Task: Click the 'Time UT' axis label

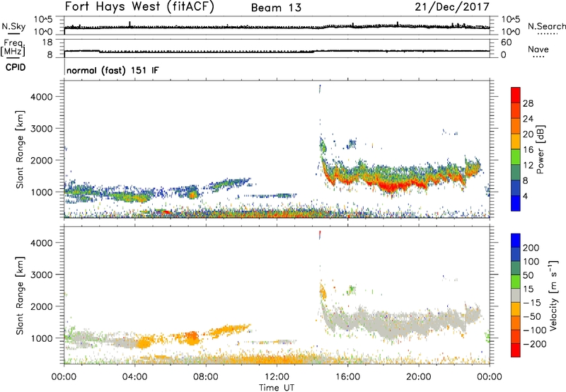Action: tap(277, 388)
